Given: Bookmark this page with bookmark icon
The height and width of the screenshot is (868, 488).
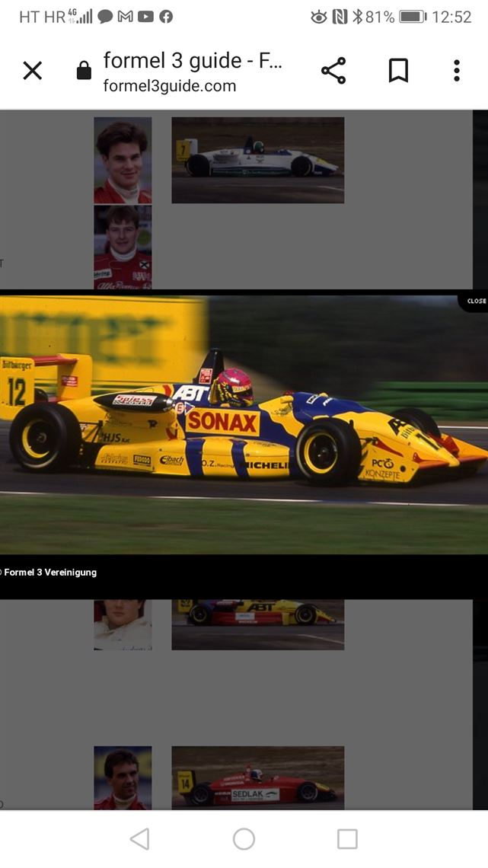Looking at the screenshot, I should (398, 71).
